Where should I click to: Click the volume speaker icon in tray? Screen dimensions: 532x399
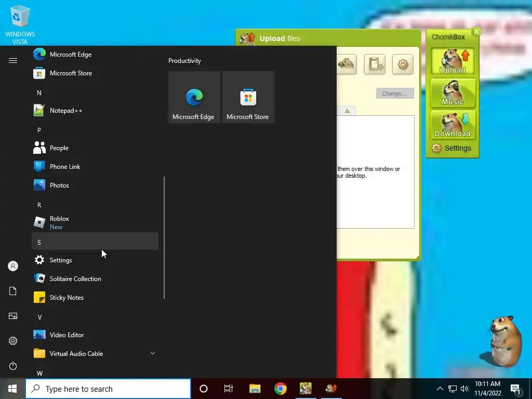coord(464,389)
